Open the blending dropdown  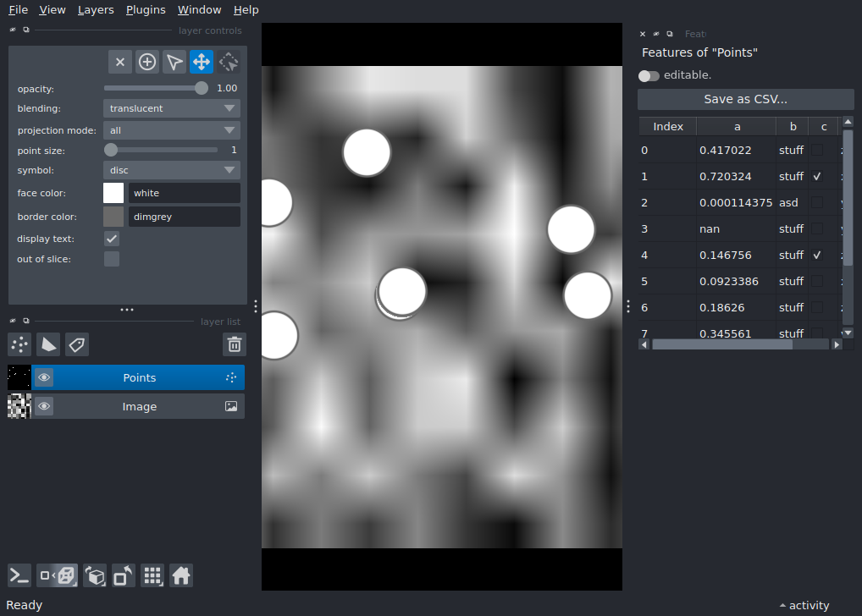[x=171, y=108]
